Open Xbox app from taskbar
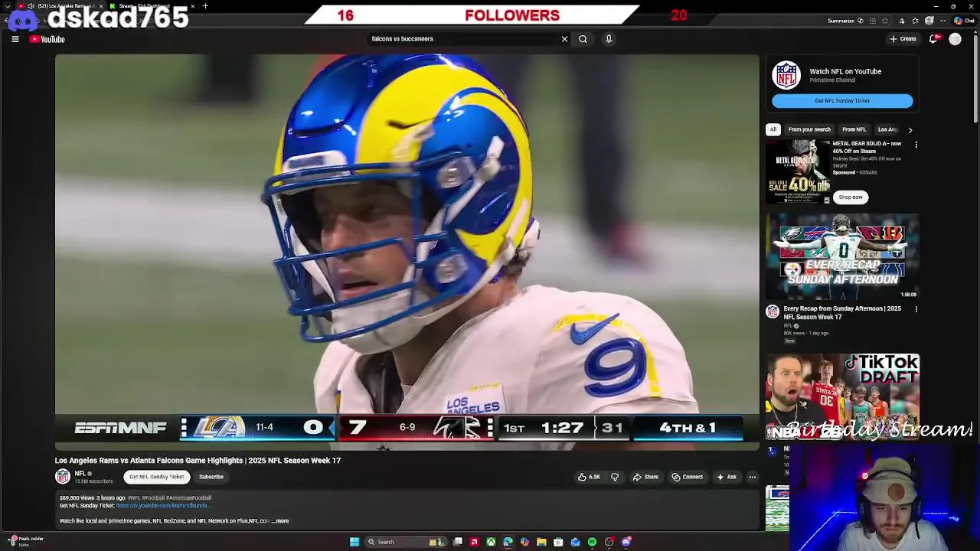Viewport: 980px width, 551px height. (491, 542)
